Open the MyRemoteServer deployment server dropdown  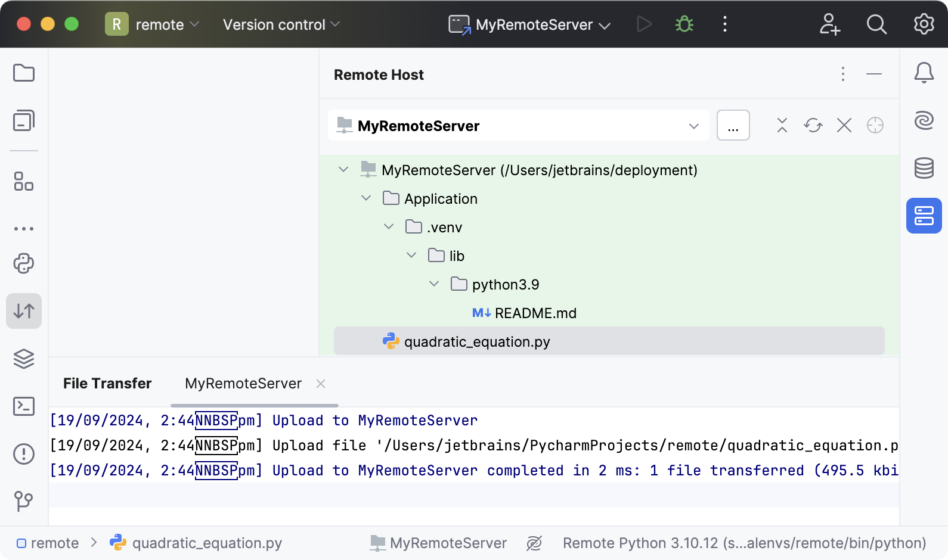click(518, 126)
